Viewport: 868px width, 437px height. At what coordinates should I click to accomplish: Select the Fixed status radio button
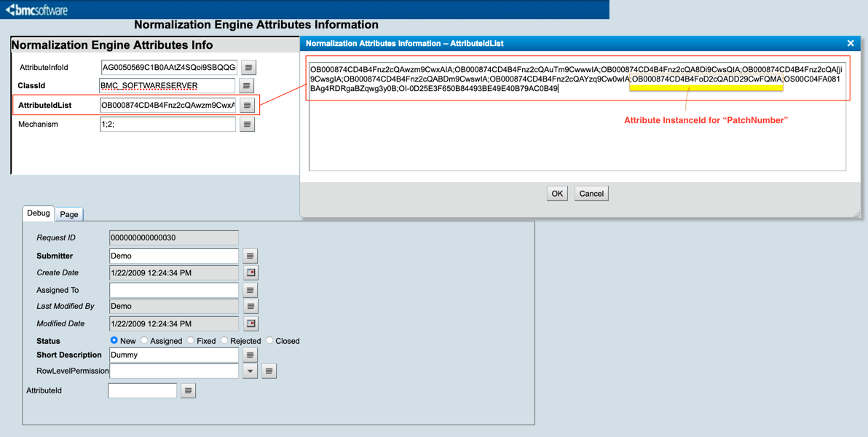coord(191,341)
